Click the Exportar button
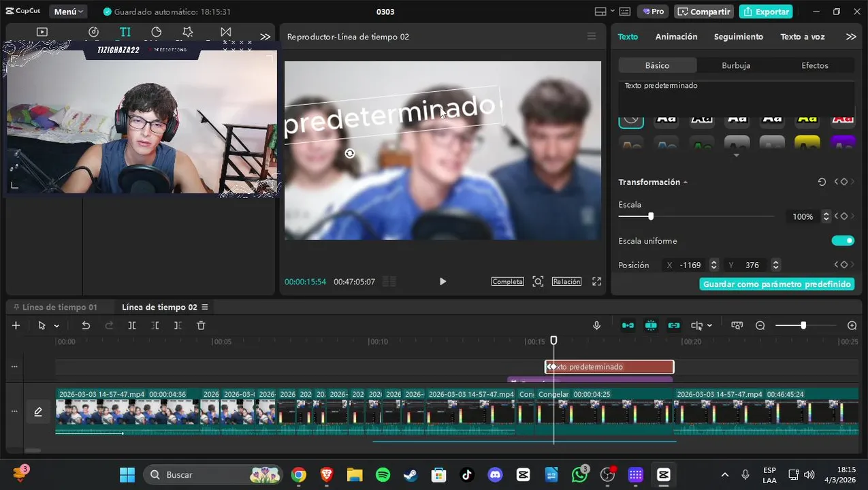868x490 pixels. (766, 12)
